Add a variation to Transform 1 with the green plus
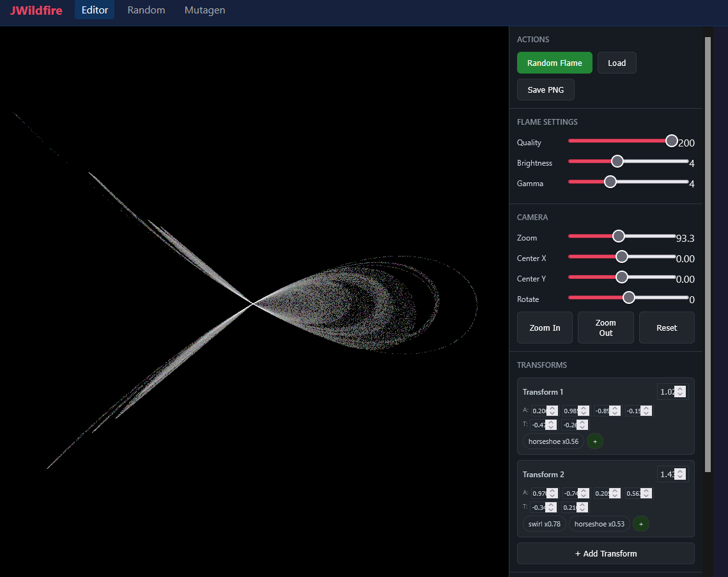Screen dimensions: 728x577 click(594, 441)
